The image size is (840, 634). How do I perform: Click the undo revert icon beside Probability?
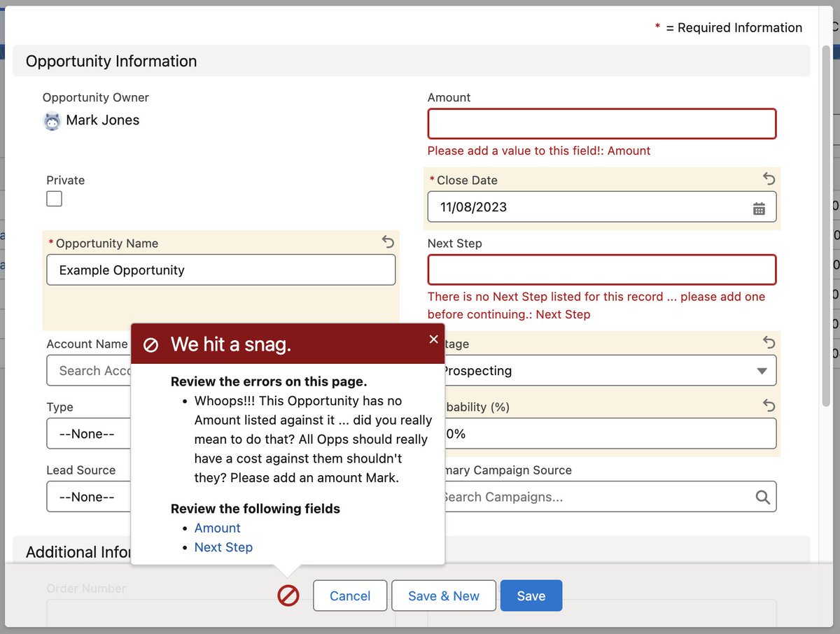click(x=769, y=406)
